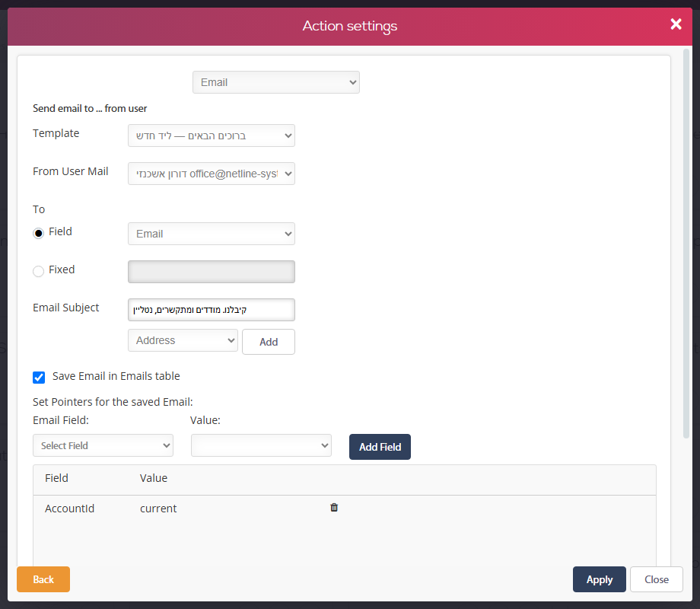Delete the AccountId pointer row
Screen dimensions: 700x609
pyautogui.click(x=334, y=507)
